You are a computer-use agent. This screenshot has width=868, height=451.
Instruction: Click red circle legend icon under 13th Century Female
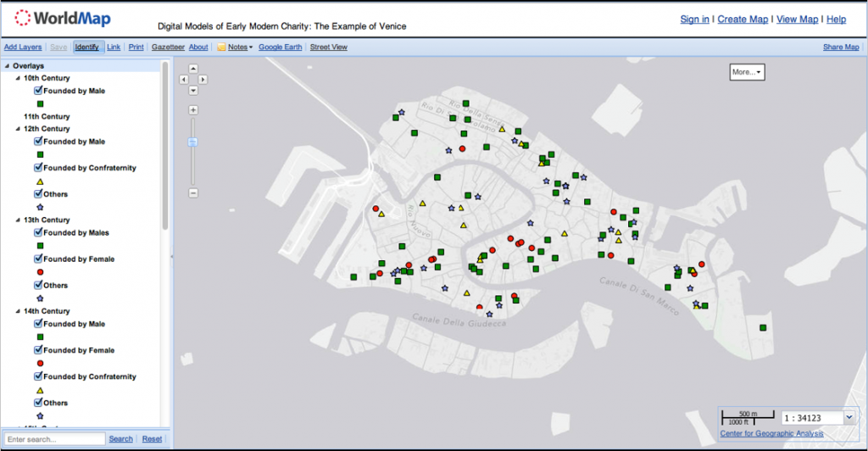pos(40,272)
